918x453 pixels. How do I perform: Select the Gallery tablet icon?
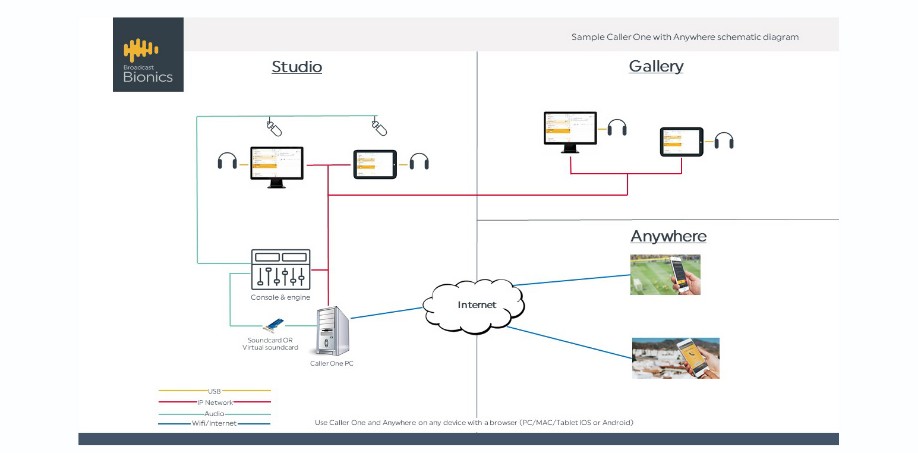tap(682, 142)
